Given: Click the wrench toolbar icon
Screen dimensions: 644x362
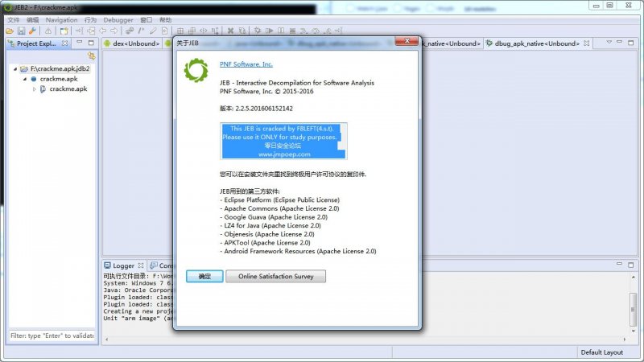Looking at the screenshot, I should pyautogui.click(x=32, y=31).
